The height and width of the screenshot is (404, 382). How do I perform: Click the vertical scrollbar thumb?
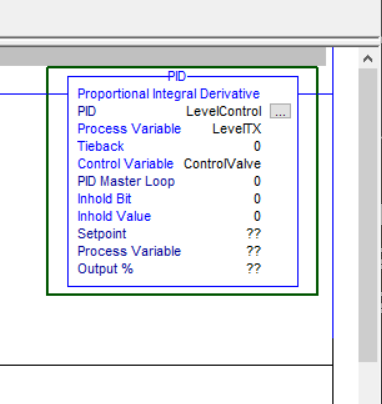click(x=368, y=215)
